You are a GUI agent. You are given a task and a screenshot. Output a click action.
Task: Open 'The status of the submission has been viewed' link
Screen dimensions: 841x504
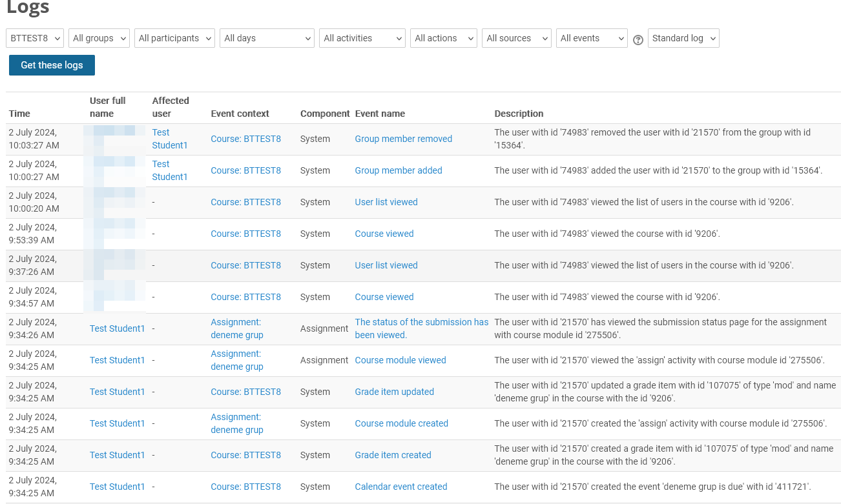422,328
